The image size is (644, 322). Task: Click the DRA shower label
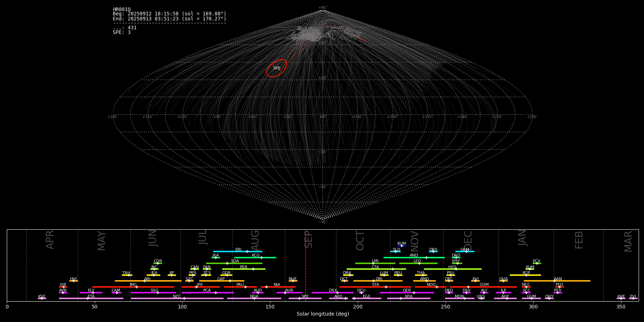coord(347,273)
